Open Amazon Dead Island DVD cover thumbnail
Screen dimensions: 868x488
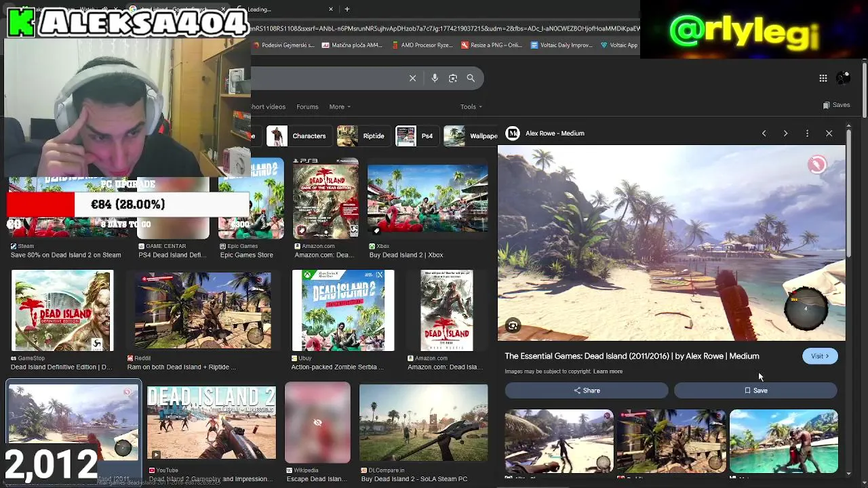pos(447,311)
